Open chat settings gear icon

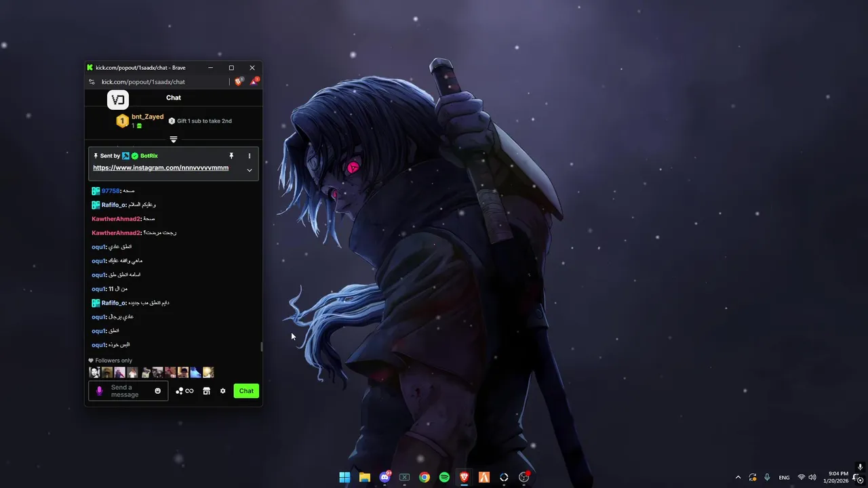point(222,391)
